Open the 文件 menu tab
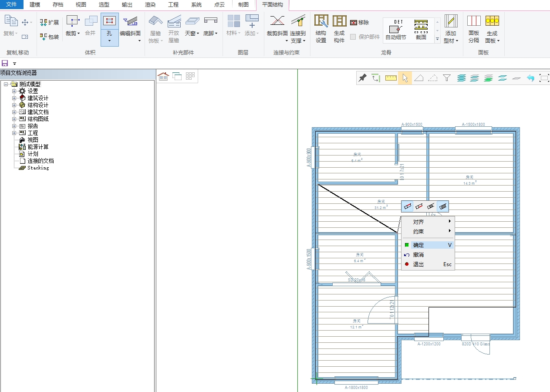 click(x=11, y=5)
